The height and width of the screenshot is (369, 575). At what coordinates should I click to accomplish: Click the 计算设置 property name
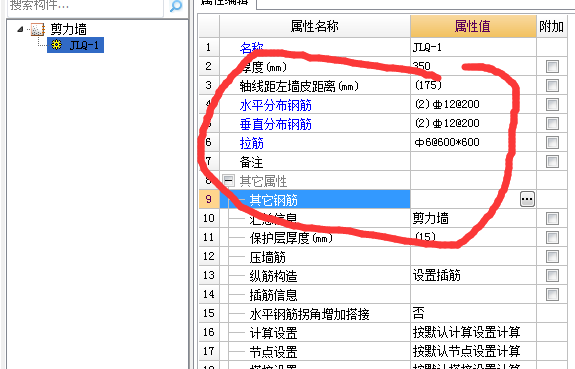273,333
